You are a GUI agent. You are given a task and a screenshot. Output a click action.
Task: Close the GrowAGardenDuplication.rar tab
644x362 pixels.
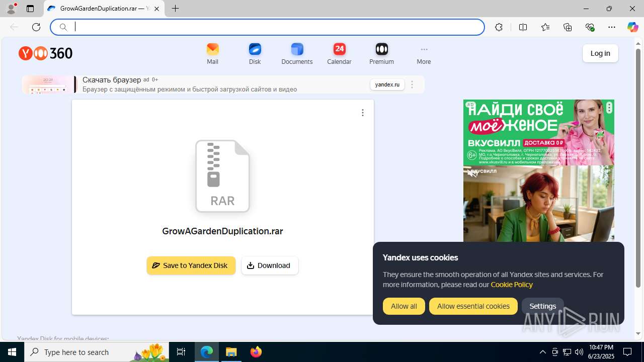tap(157, 9)
